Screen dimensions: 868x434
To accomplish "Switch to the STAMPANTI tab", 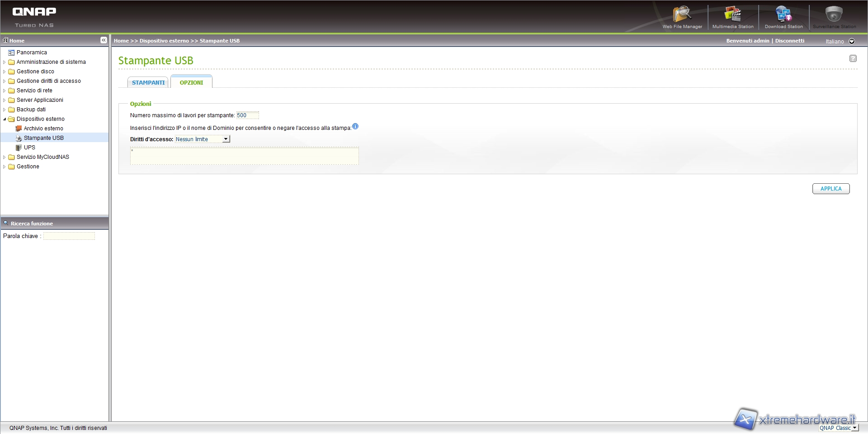I will coord(148,83).
